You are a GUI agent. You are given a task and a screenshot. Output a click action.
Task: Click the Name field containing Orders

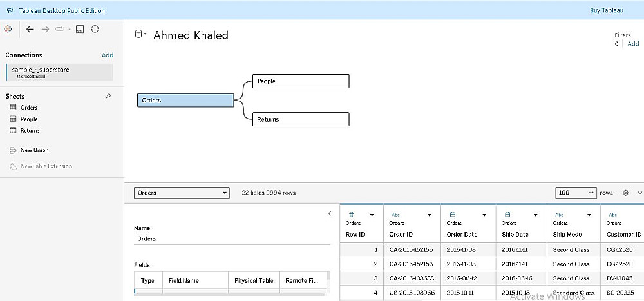click(232, 239)
